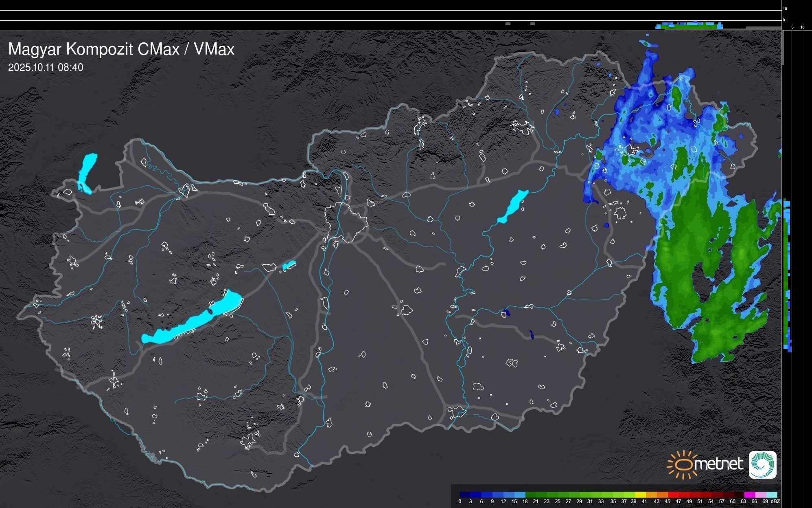Click the teal swirl logo icon
Viewport: 812px width, 508px height.
[x=762, y=464]
